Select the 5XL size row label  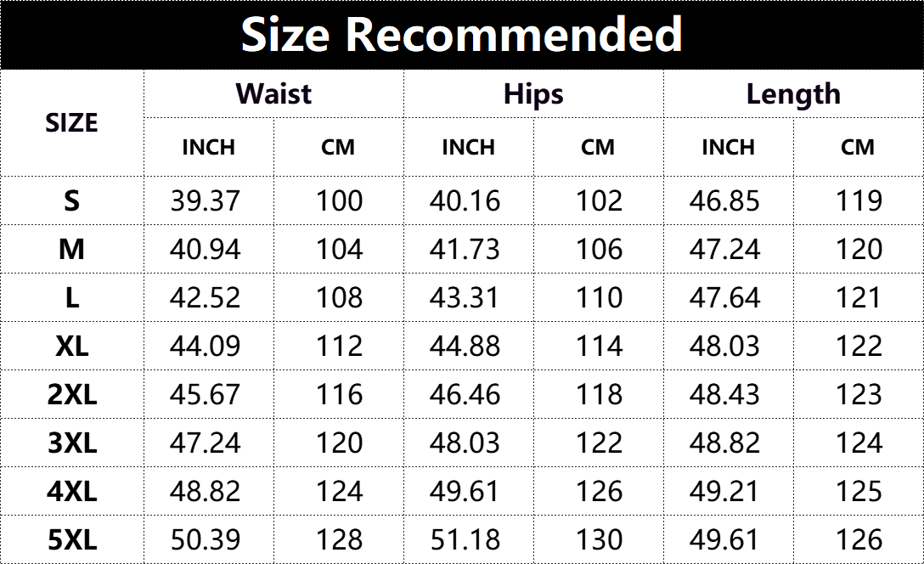click(x=72, y=540)
